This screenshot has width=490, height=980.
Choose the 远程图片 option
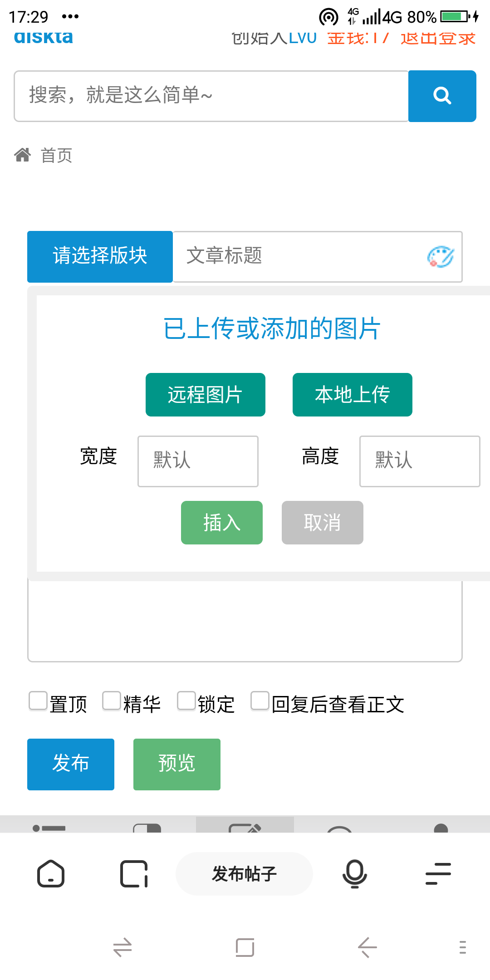click(206, 395)
